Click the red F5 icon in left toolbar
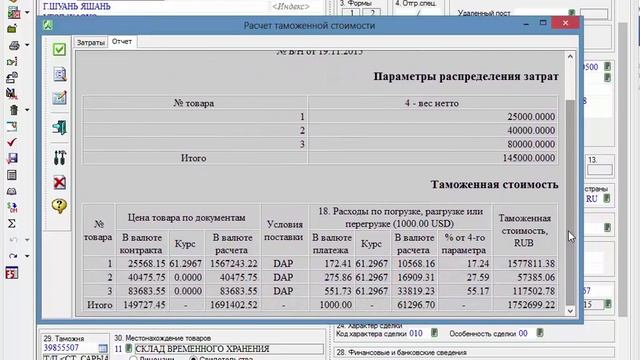This screenshot has width=640, height=360. pyautogui.click(x=11, y=273)
